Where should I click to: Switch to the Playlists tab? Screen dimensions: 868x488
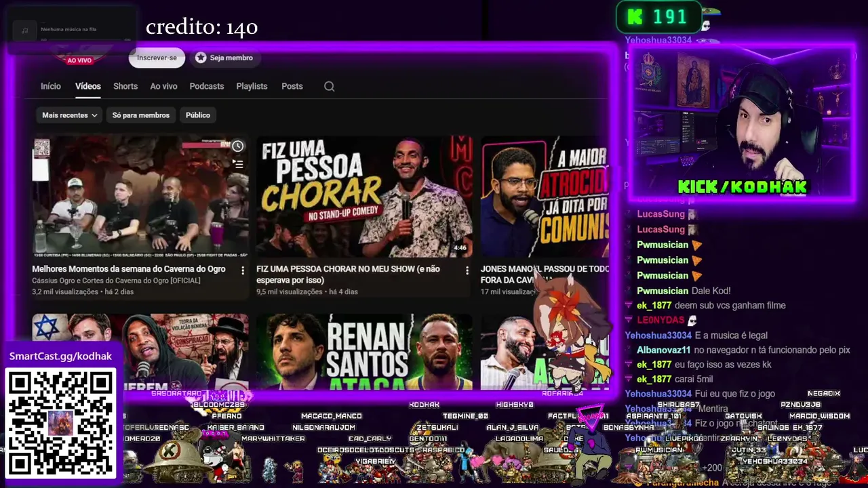click(x=252, y=86)
